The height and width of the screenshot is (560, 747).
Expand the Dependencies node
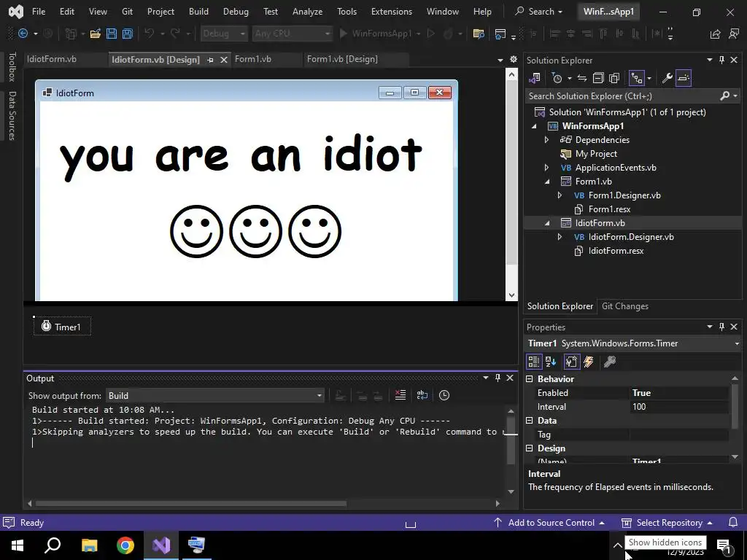pyautogui.click(x=546, y=140)
